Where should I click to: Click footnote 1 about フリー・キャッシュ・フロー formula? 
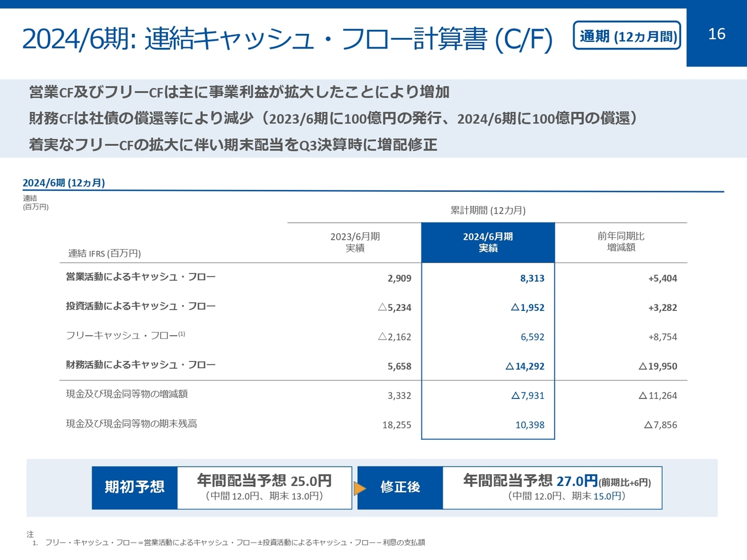click(229, 543)
